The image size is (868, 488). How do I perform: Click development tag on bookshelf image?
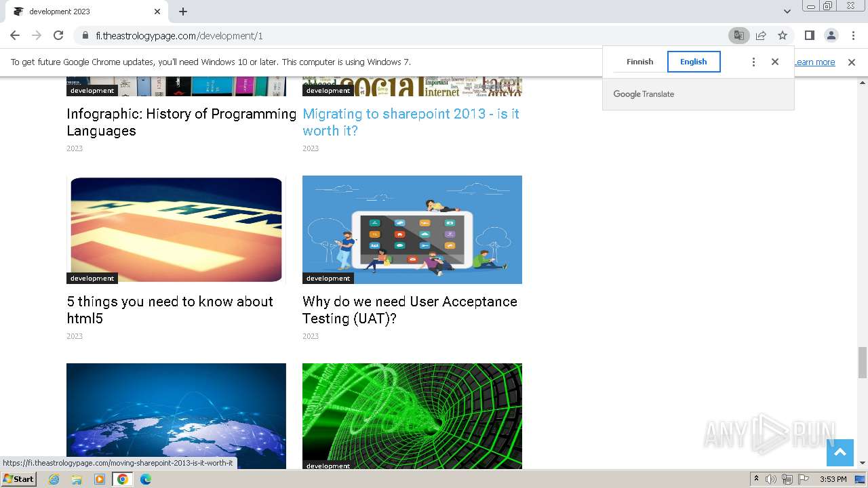[x=92, y=91]
